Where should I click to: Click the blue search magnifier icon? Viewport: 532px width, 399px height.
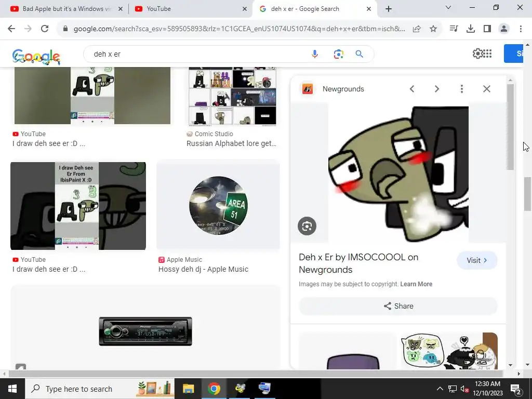tap(360, 54)
